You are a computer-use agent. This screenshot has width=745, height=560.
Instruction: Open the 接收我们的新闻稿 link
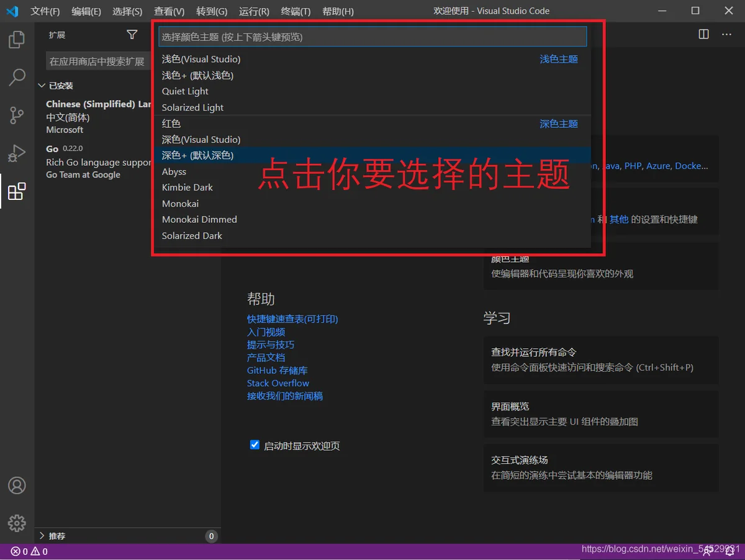pyautogui.click(x=285, y=396)
